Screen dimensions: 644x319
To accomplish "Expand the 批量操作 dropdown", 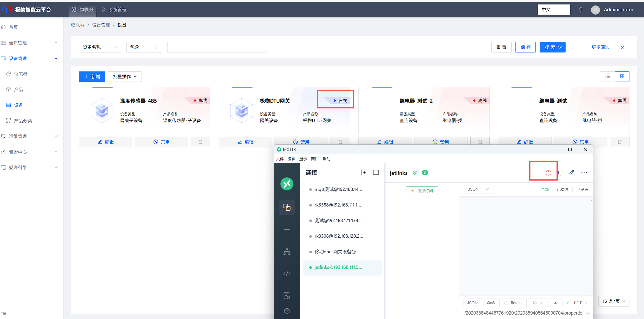I will click(125, 77).
